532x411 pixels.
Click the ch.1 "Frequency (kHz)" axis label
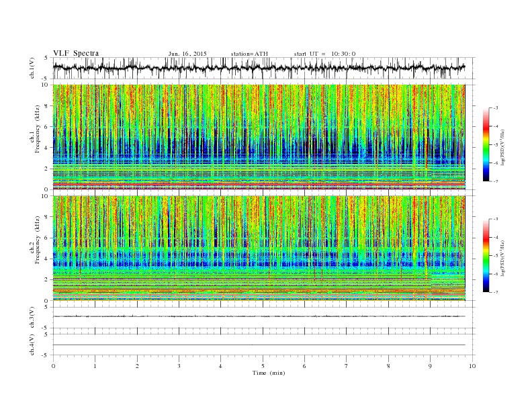point(38,129)
